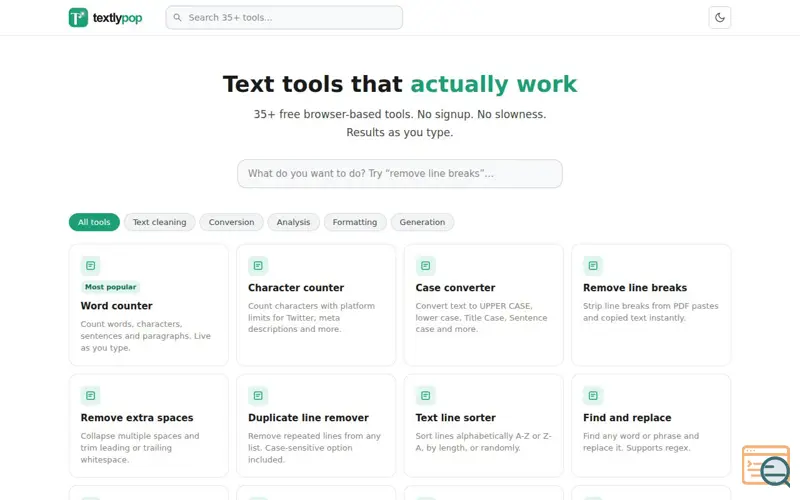Click the Remove line breaks card icon
Viewport: 800px width, 500px height.
coord(593,265)
